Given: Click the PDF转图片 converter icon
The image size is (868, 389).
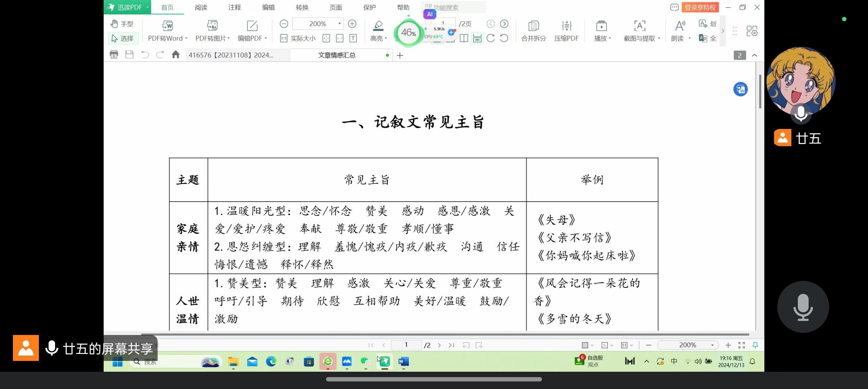Looking at the screenshot, I should coord(212,26).
